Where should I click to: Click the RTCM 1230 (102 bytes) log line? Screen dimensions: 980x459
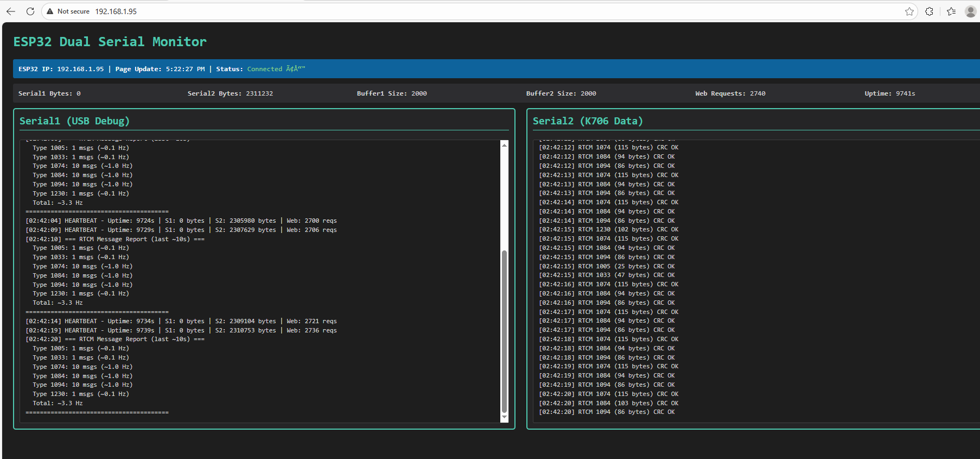click(608, 230)
